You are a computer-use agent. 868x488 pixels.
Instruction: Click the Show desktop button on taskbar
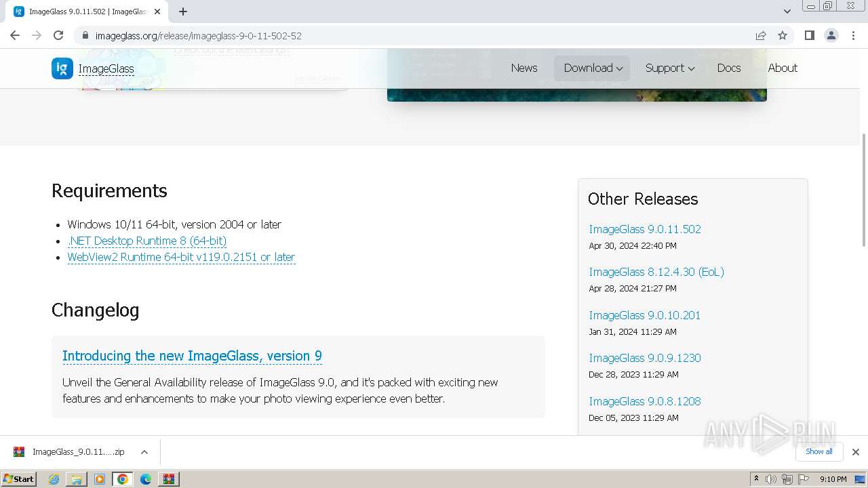click(x=861, y=479)
